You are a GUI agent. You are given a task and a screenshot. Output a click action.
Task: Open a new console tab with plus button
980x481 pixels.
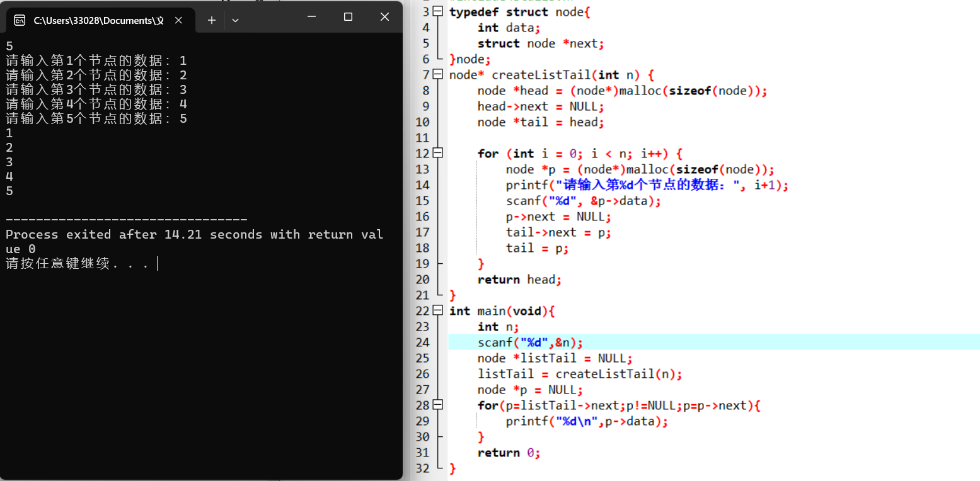point(212,20)
